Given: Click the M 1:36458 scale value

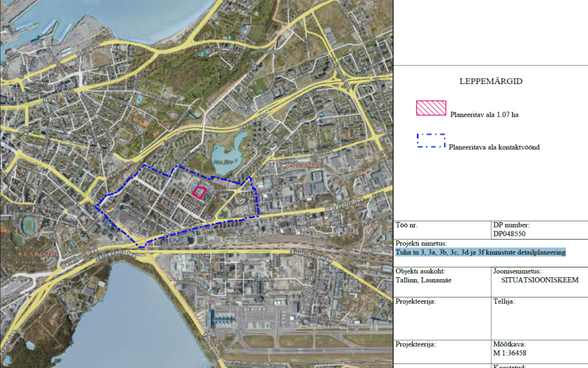Looking at the screenshot, I should 510,353.
